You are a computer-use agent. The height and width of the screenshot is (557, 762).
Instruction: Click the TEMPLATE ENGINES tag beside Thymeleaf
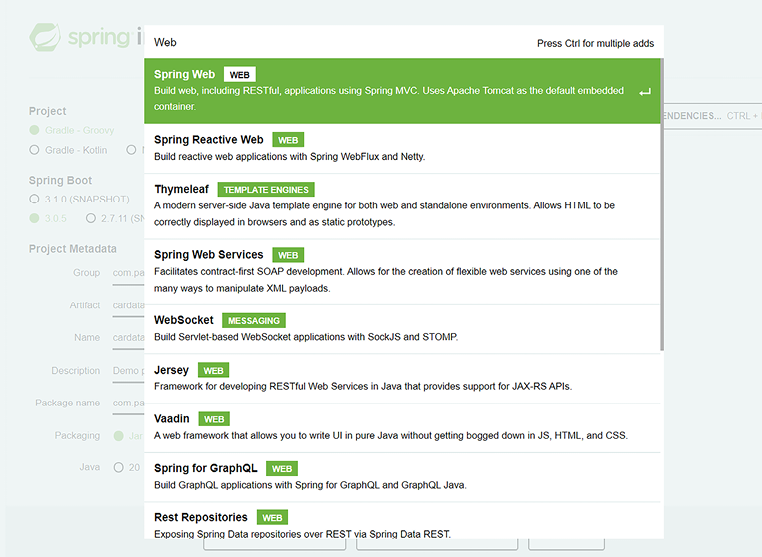click(266, 189)
